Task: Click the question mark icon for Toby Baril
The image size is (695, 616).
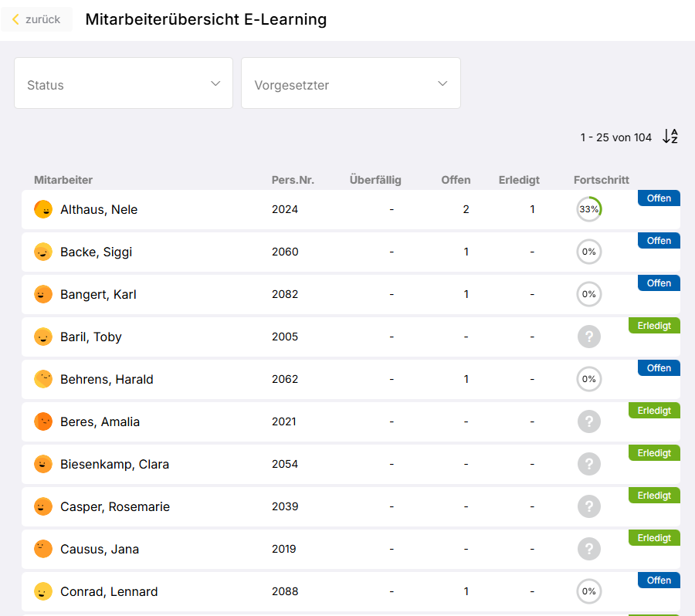Action: pyautogui.click(x=588, y=337)
